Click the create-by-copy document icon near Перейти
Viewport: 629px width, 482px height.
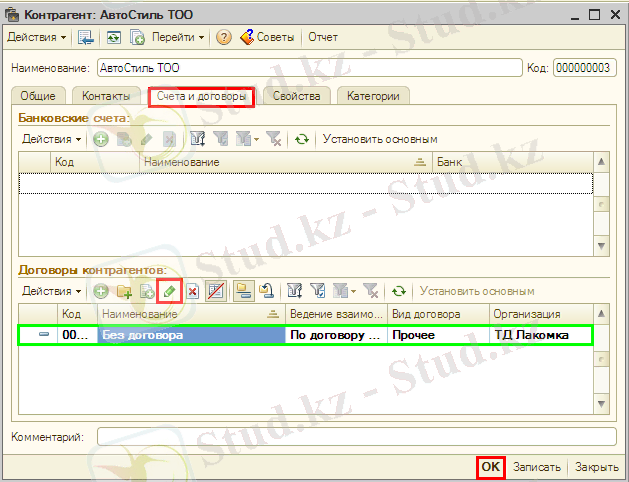pyautogui.click(x=137, y=37)
